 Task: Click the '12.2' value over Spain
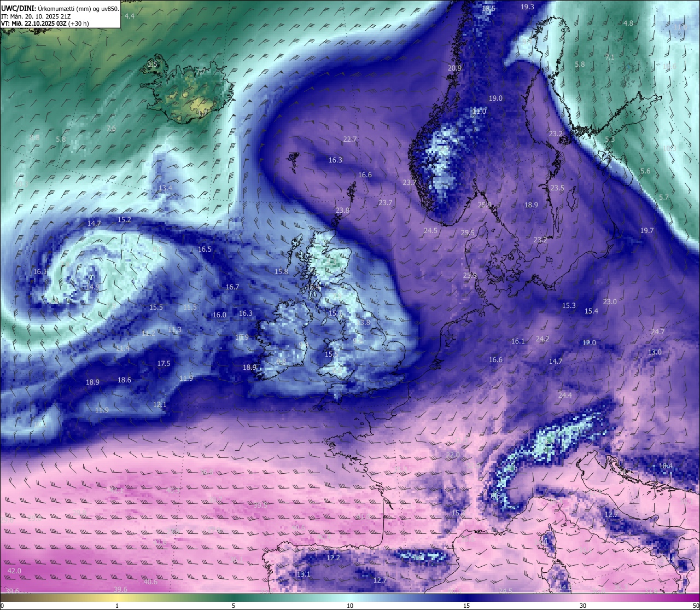pos(333,558)
